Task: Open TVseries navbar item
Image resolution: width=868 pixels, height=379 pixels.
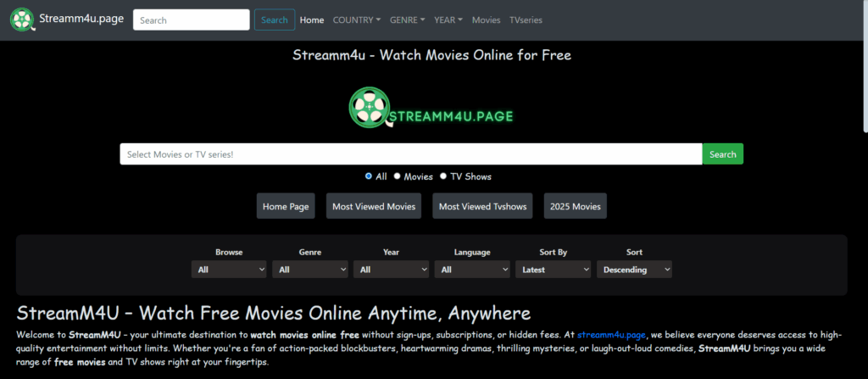Action: 526,20
